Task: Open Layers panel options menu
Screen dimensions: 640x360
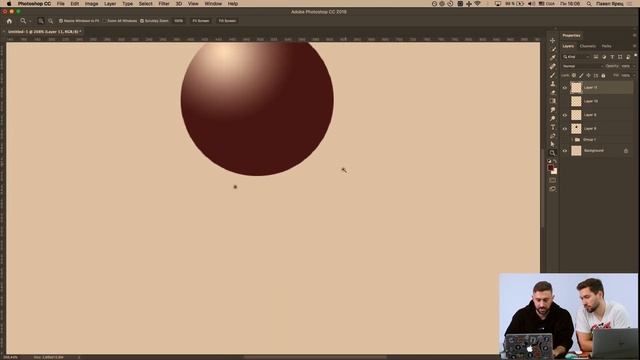Action: pyautogui.click(x=634, y=46)
